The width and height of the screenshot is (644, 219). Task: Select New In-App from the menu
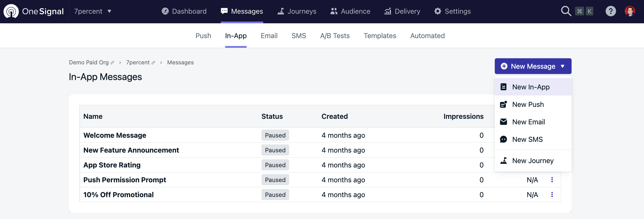[x=531, y=87]
